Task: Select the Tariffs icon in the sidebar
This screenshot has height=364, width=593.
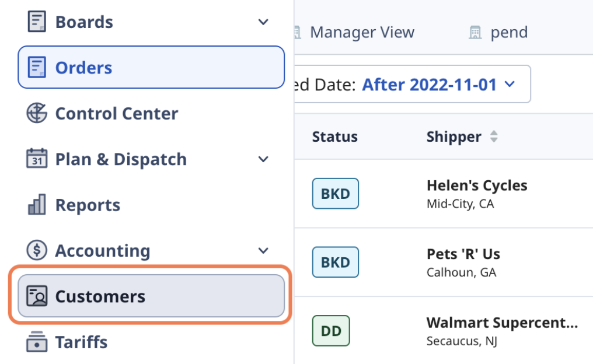Action: 36,342
